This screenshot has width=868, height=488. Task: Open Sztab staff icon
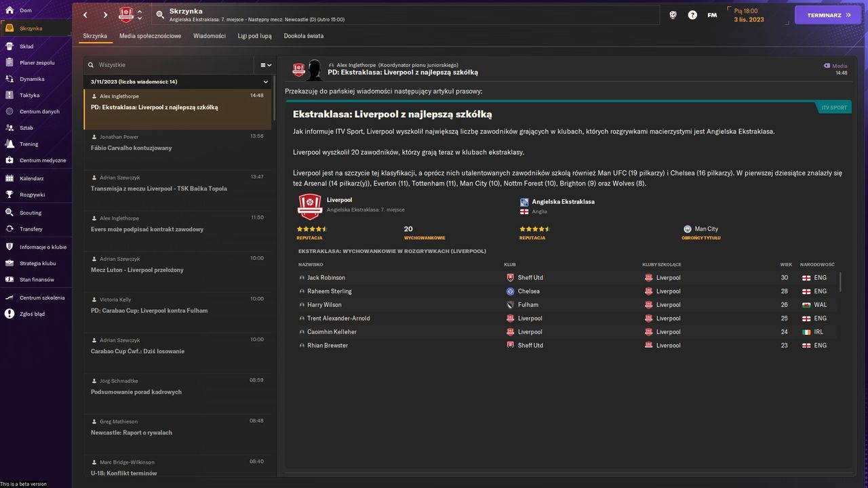click(x=9, y=127)
